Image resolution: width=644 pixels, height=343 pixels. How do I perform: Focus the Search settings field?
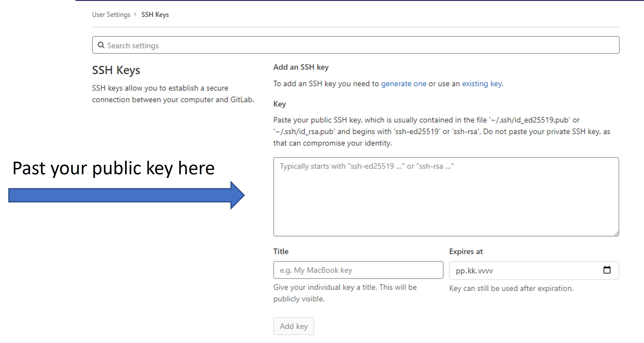click(356, 45)
